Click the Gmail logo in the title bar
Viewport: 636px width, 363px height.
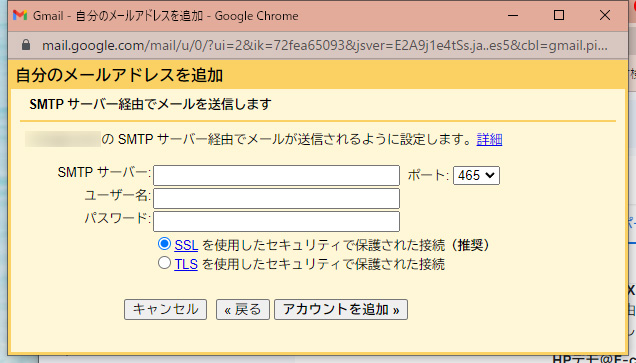click(x=20, y=15)
